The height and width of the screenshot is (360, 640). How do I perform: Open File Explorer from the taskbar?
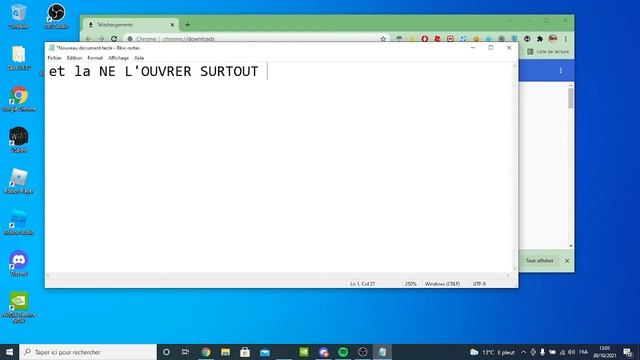click(x=225, y=352)
